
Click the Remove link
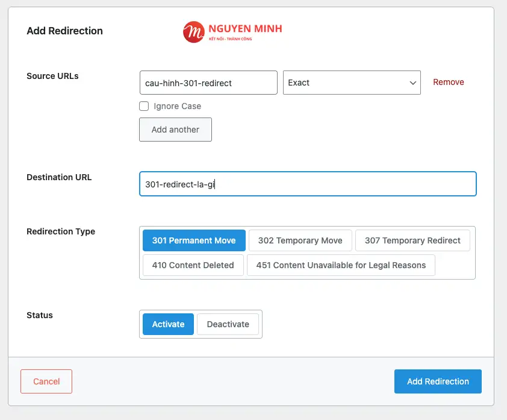tap(448, 82)
